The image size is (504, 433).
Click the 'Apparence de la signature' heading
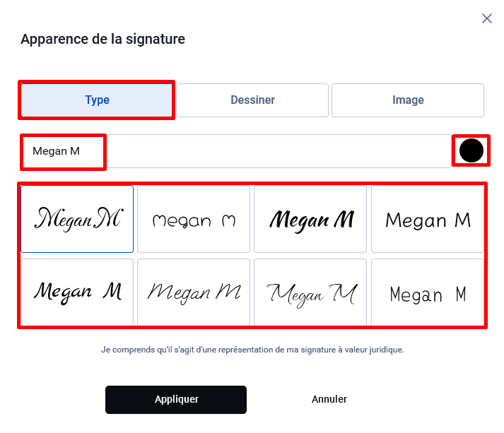103,39
